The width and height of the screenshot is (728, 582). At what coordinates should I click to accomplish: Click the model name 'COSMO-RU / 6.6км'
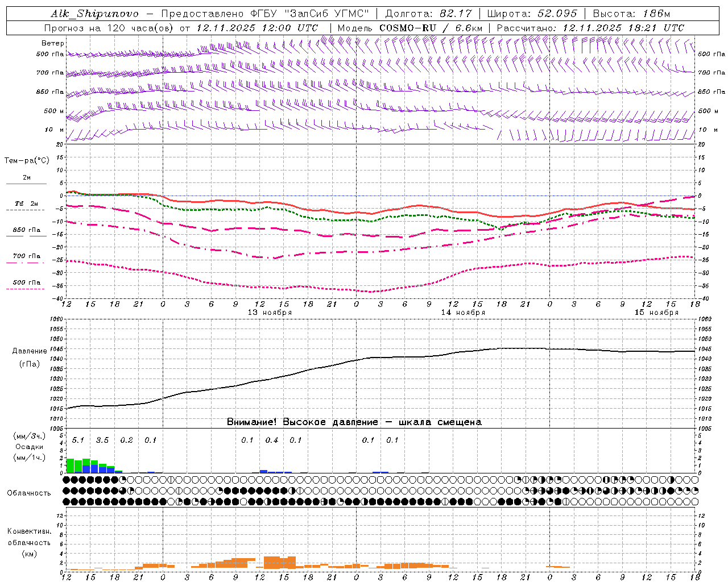(431, 28)
